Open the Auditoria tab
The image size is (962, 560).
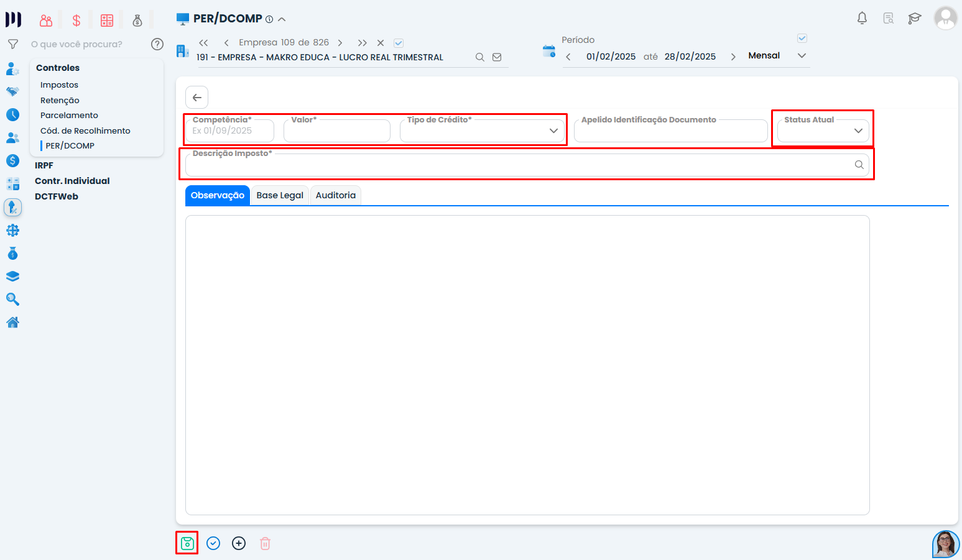tap(335, 195)
